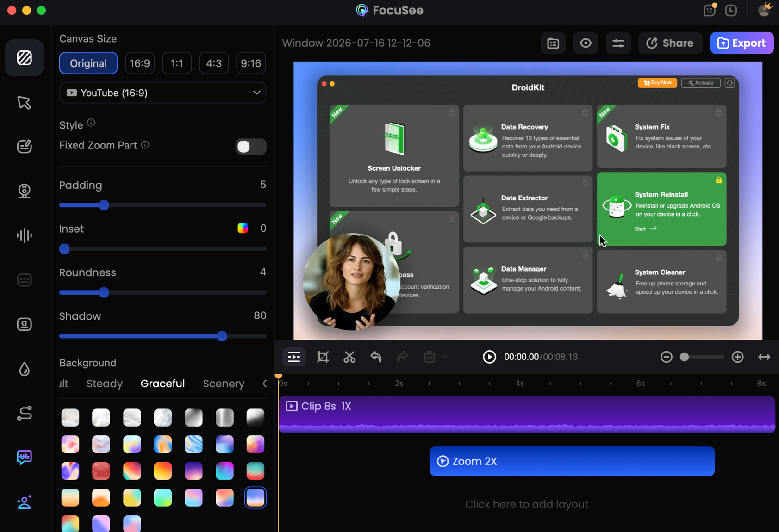Open the Audio waveform settings sidebar icon
This screenshot has width=779, height=532.
pyautogui.click(x=25, y=235)
